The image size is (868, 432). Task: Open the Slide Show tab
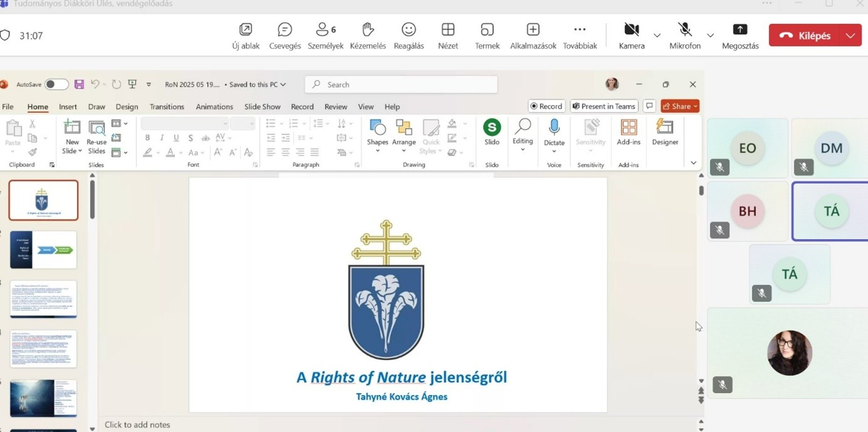(x=262, y=106)
